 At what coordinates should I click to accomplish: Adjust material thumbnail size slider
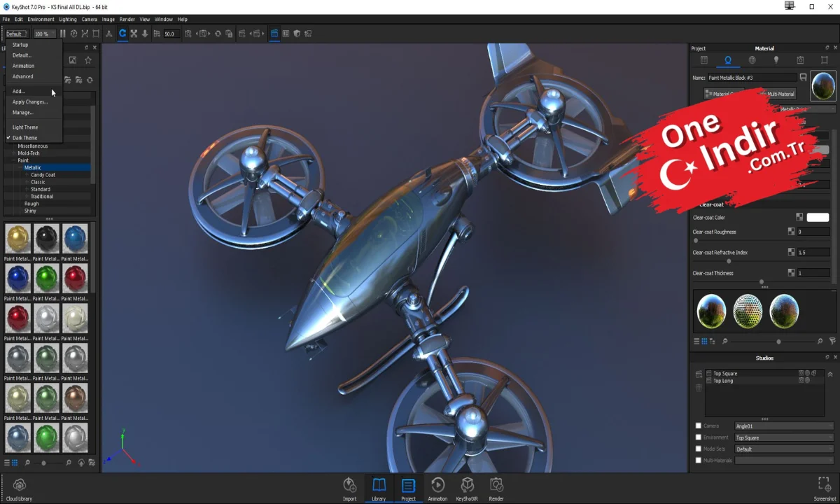coord(43,463)
